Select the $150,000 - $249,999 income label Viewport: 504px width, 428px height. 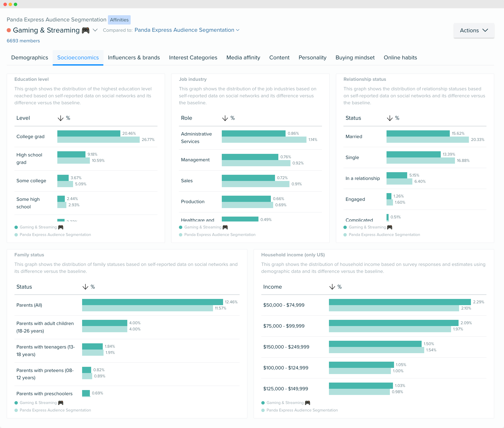[x=286, y=347]
